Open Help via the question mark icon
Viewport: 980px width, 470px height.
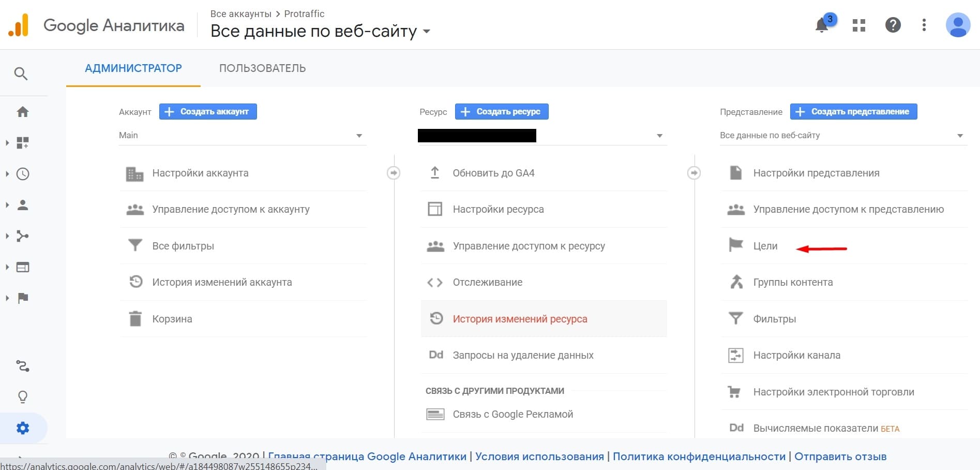click(893, 25)
